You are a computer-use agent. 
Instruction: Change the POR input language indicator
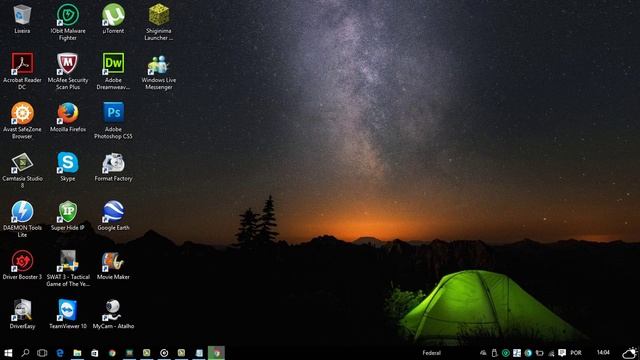pos(576,353)
